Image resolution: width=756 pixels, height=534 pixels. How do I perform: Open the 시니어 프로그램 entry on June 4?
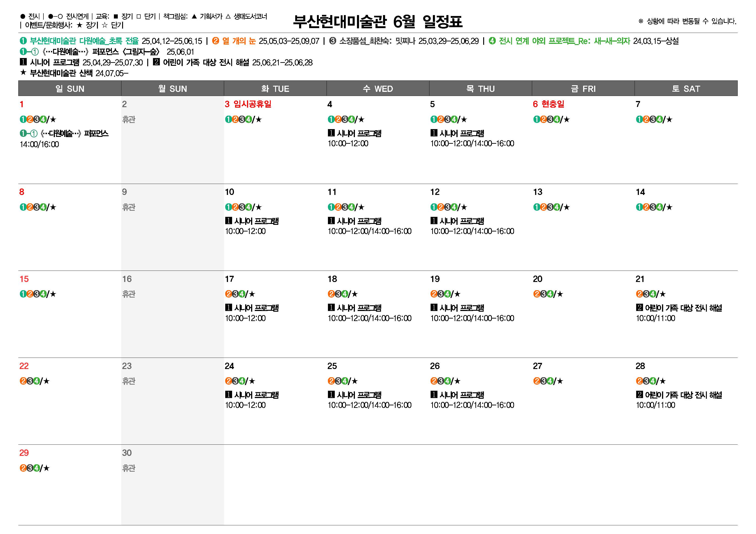pyautogui.click(x=355, y=133)
